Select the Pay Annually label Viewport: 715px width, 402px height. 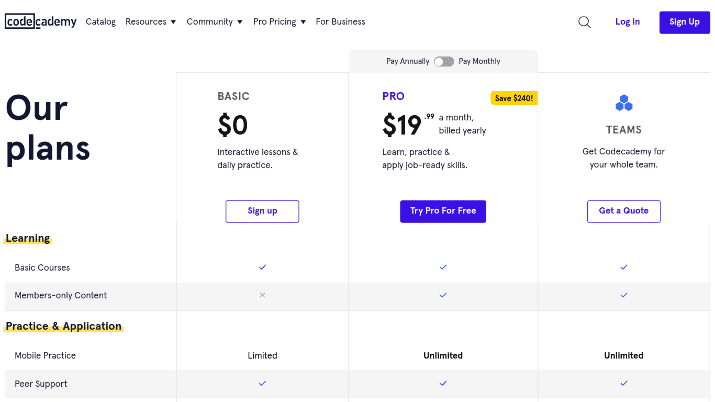pyautogui.click(x=408, y=61)
